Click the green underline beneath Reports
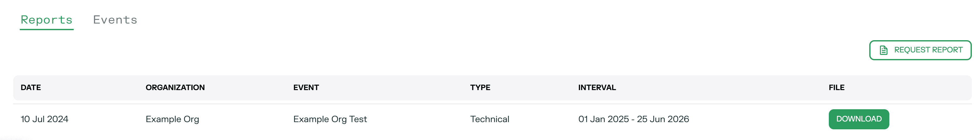Image resolution: width=980 pixels, height=140 pixels. (46, 29)
